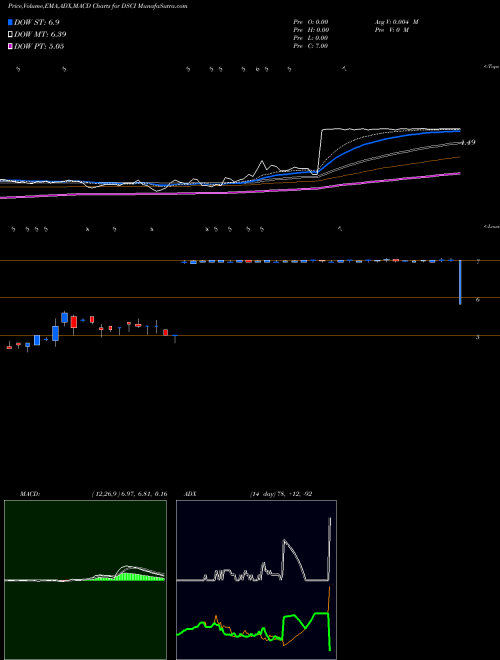The image size is (500, 660).
Task: Click the MACD '(12,26,9) 6.97, 6.81, 0.16' values
Action: point(129,494)
